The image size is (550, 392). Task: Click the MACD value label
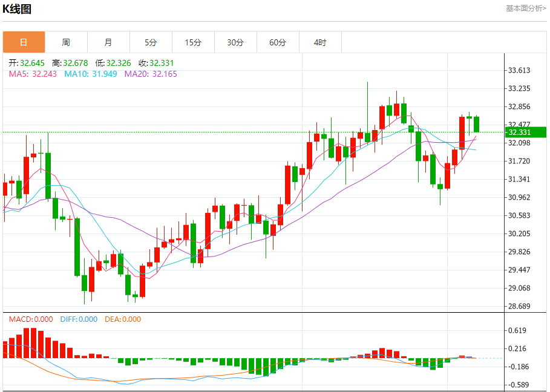(30, 319)
